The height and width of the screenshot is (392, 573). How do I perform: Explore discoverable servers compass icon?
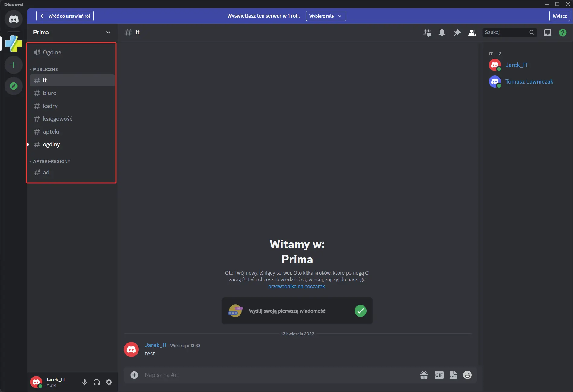tap(14, 86)
